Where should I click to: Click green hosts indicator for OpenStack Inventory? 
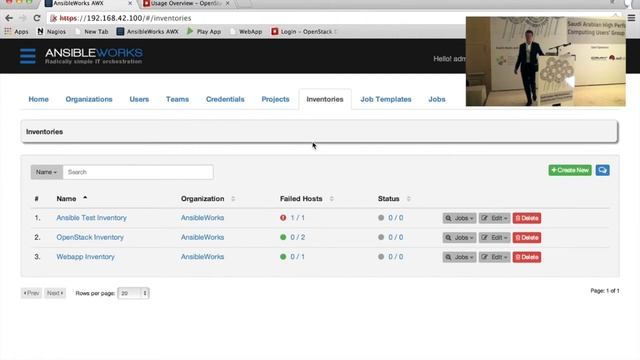click(283, 237)
